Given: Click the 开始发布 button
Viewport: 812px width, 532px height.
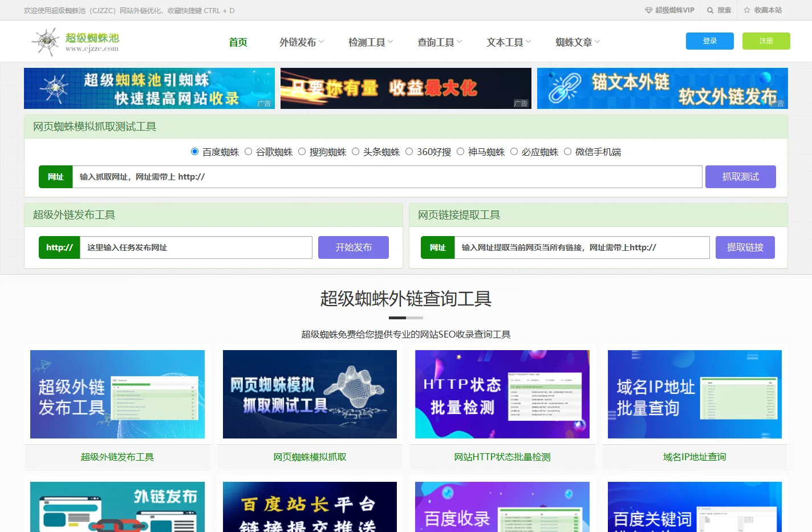Looking at the screenshot, I should pyautogui.click(x=354, y=247).
